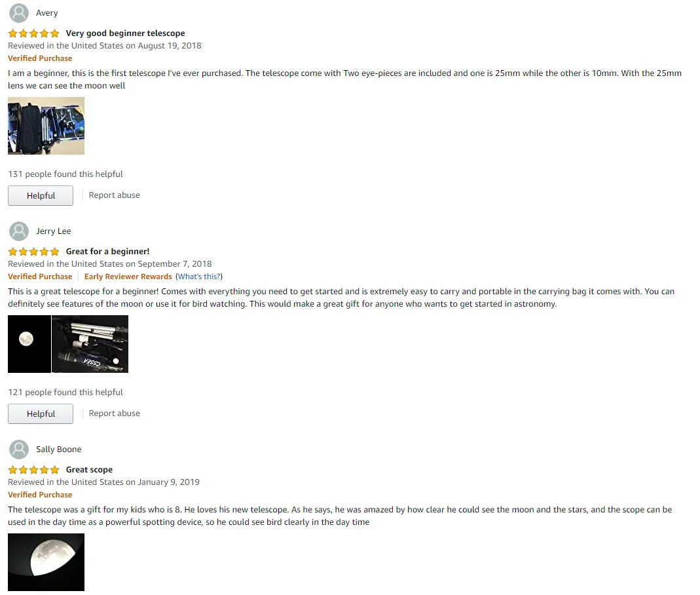Viewport: 700px width, 595px height.
Task: Mark Avery's review as Helpful
Action: (x=41, y=196)
